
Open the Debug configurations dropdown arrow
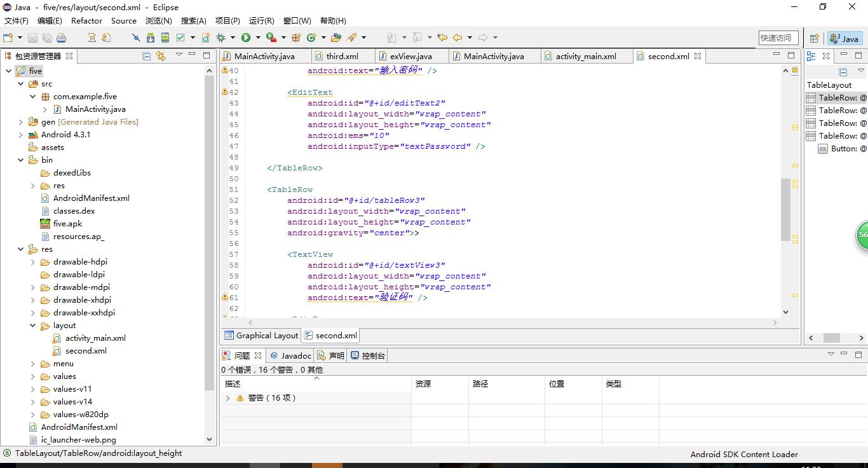pyautogui.click(x=233, y=38)
